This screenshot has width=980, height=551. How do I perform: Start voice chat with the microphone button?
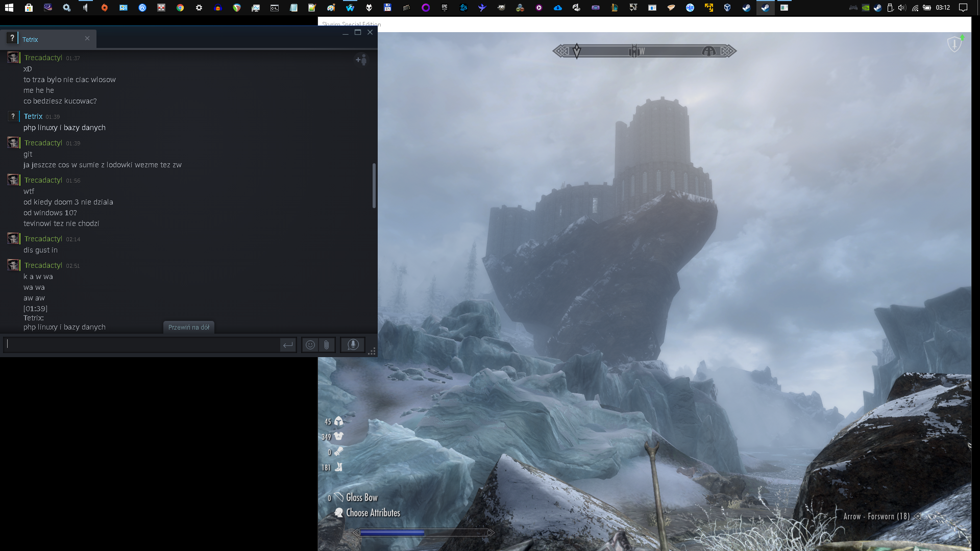coord(353,345)
